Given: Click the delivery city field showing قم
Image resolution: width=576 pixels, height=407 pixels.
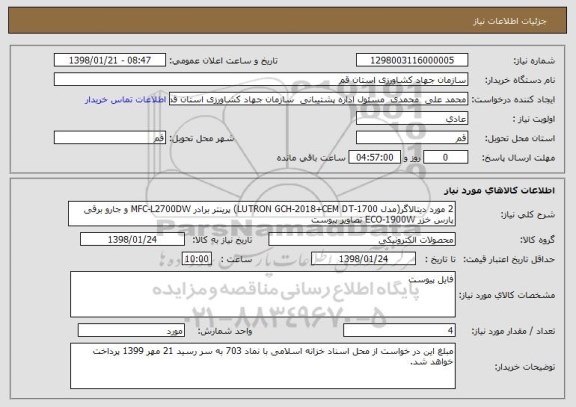Looking at the screenshot, I should [x=110, y=138].
